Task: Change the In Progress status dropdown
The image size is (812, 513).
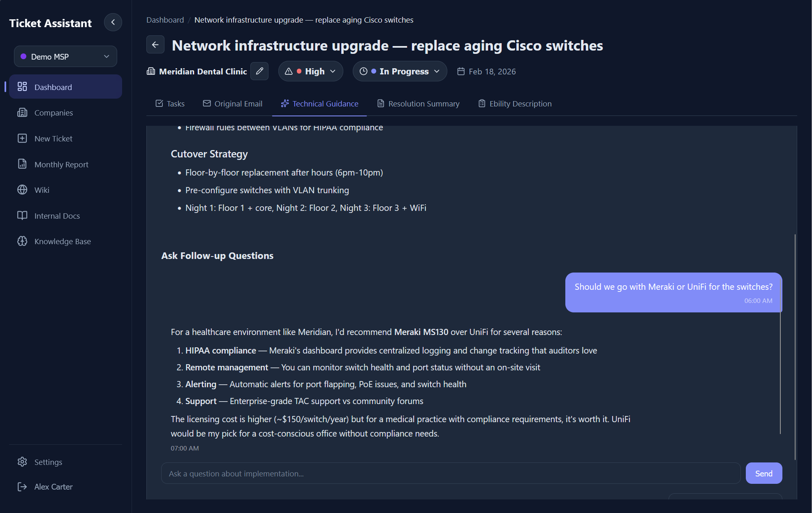Action: [x=400, y=71]
